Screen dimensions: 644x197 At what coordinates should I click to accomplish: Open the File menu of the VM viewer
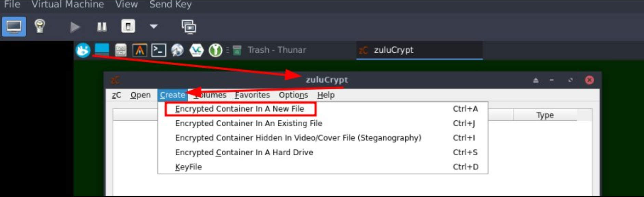coord(12,4)
